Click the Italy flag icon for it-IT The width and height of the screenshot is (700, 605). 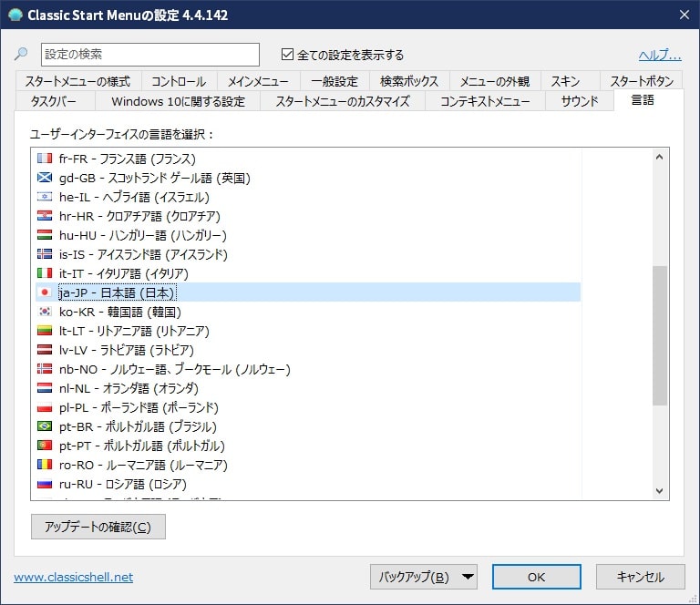click(x=44, y=273)
